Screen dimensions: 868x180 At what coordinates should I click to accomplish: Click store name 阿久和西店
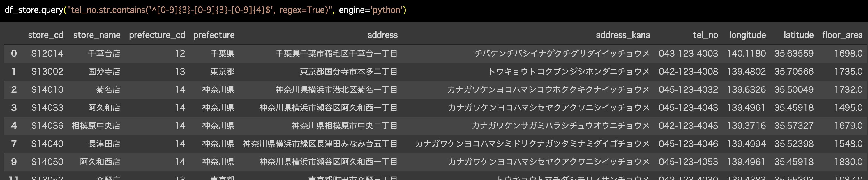[100, 162]
